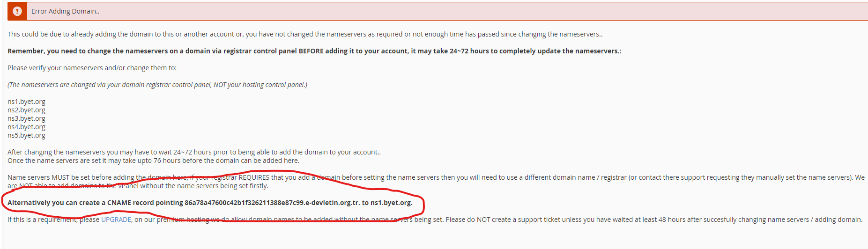Select the ns3.byet.org nameserver line

(26, 118)
